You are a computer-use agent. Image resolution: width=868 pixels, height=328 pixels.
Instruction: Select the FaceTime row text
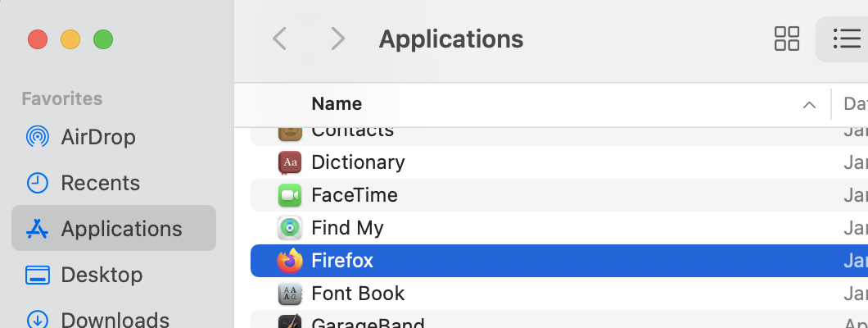355,195
